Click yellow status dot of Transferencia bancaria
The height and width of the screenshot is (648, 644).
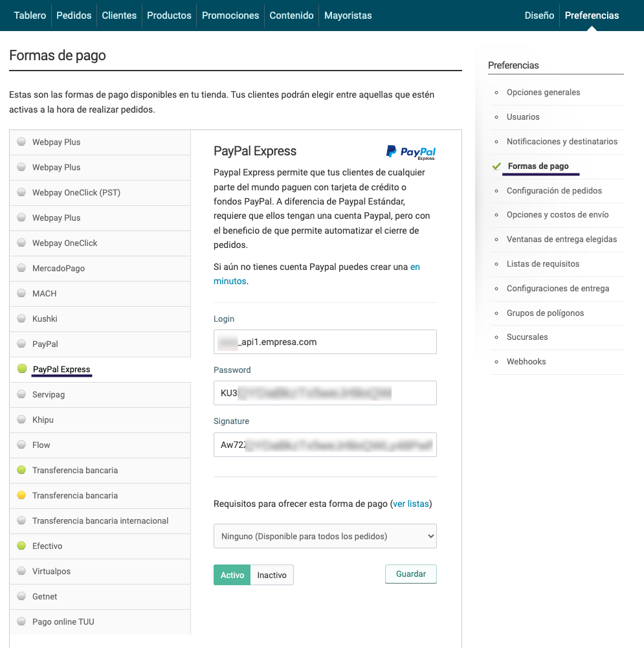pos(21,495)
